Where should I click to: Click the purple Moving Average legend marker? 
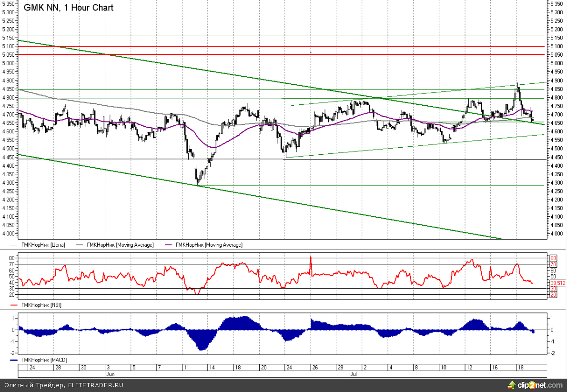coord(168,245)
